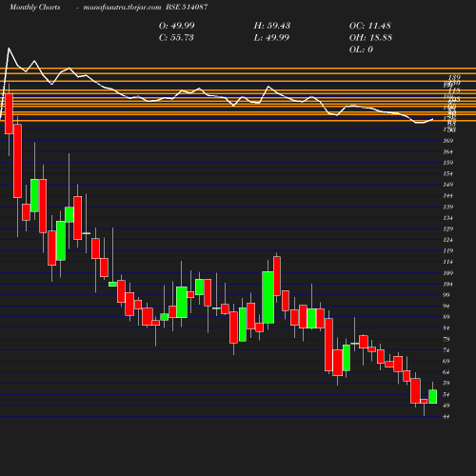
Task: Click the 'OC: 11.48' reading
Action: [x=370, y=26]
